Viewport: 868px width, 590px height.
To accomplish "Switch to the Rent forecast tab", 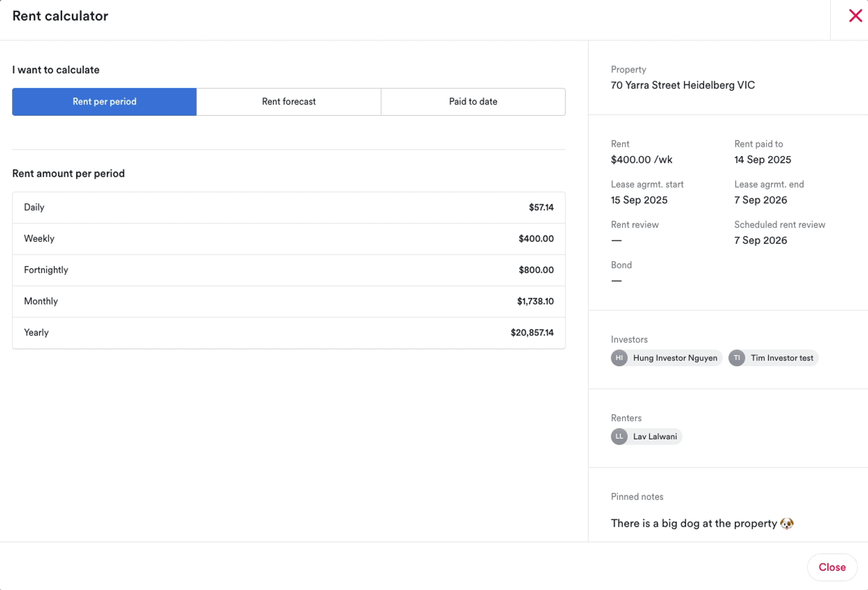I will click(289, 101).
